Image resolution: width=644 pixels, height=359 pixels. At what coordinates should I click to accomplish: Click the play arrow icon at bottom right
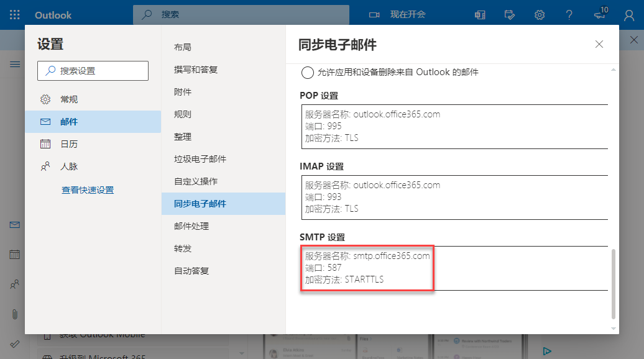point(546,351)
